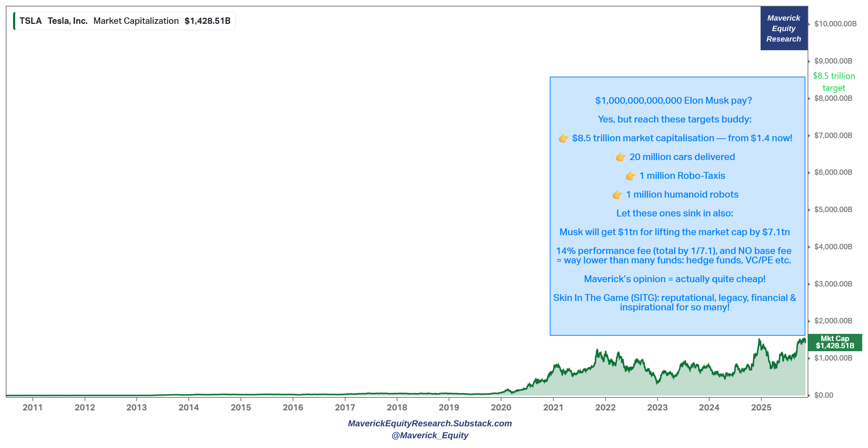
Task: Click the pointing hand beside humanoid robots
Action: click(x=617, y=195)
